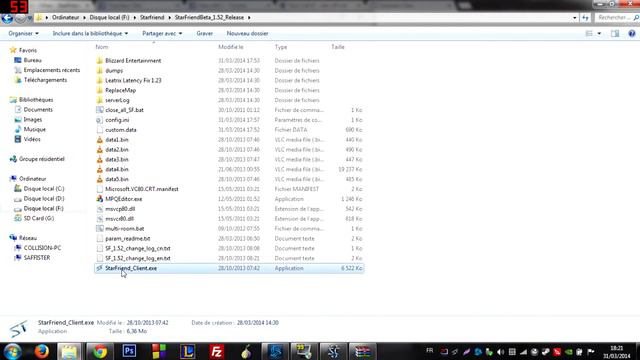Open Google Chrome from the taskbar
The height and width of the screenshot is (360, 640).
click(x=99, y=351)
